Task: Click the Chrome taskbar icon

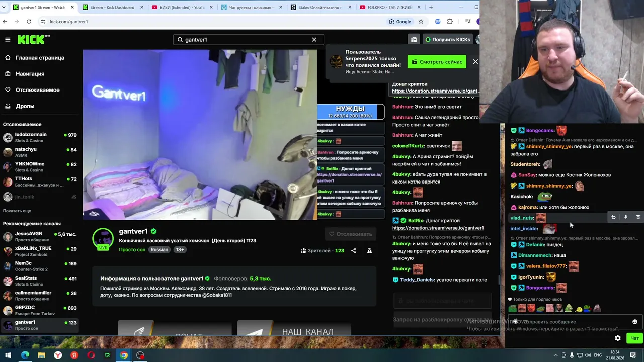Action: pos(124,355)
